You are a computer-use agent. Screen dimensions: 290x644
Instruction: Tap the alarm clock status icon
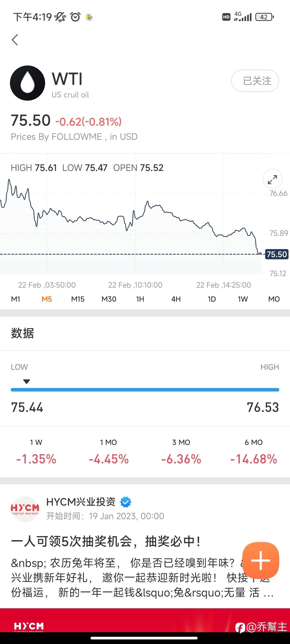coord(75,17)
